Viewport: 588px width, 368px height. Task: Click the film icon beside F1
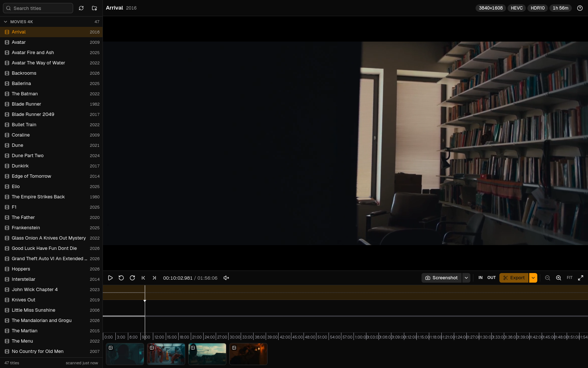coord(7,207)
